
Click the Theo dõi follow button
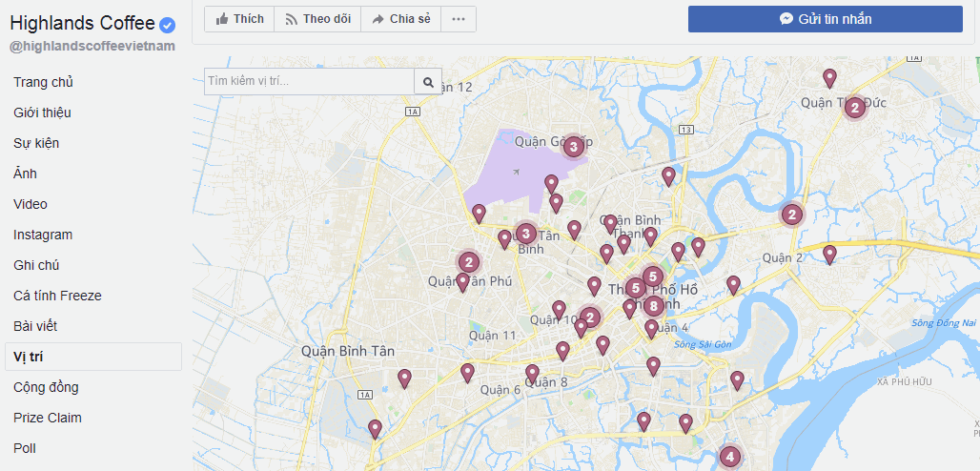317,19
